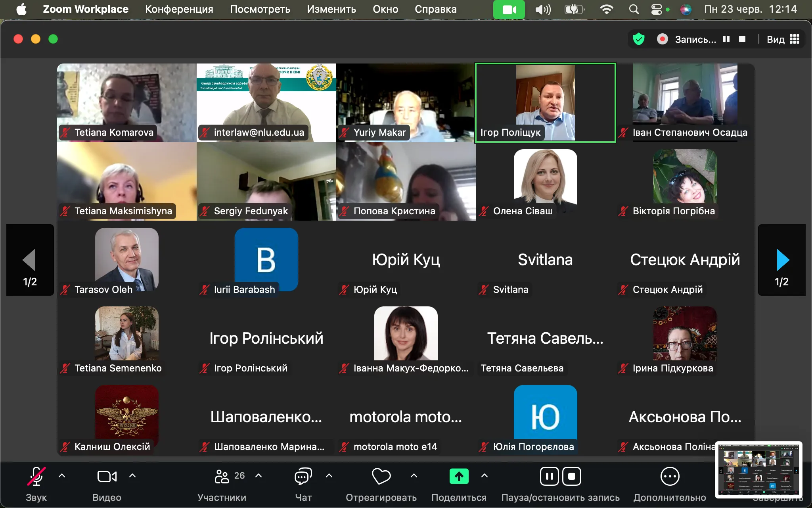
Task: Stop recording with bottom toolbar stop icon
Action: tap(571, 476)
